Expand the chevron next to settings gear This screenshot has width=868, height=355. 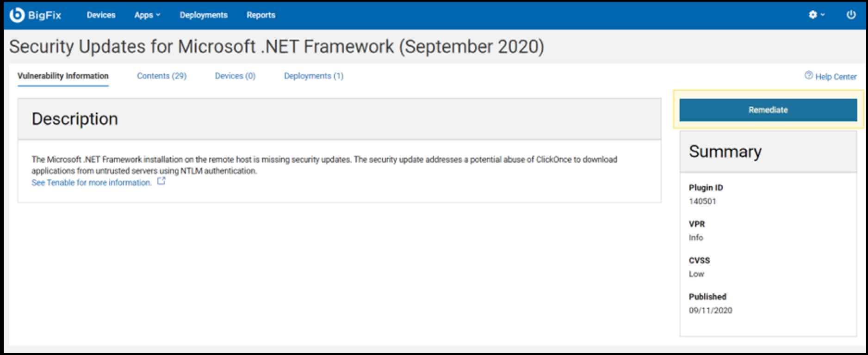coord(823,15)
